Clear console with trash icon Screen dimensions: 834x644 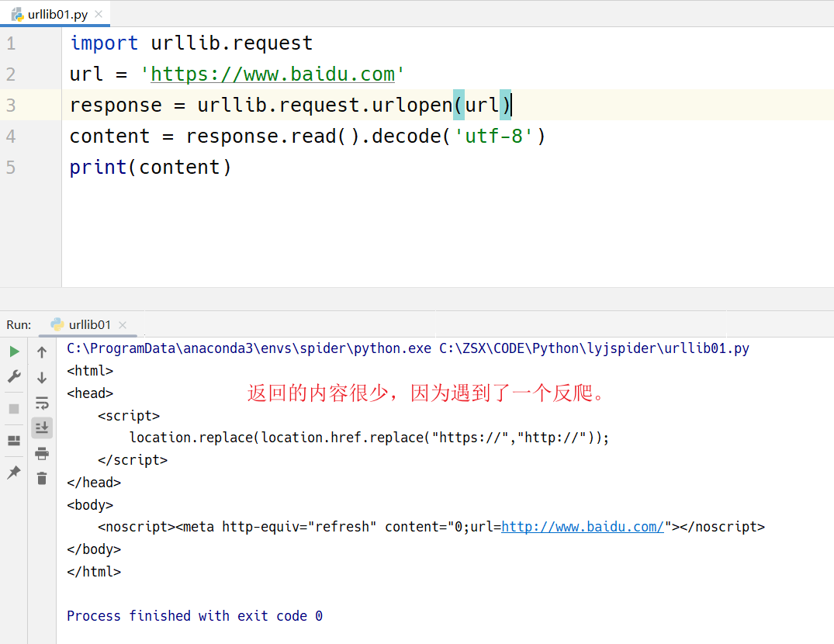(x=42, y=479)
